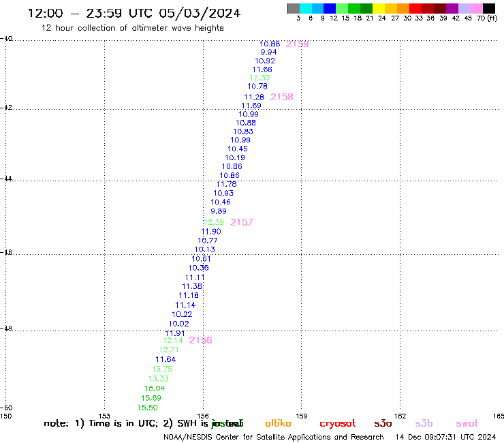This screenshot has height=443, width=504.
Task: Select the subtitle '12 hour collection of altimeter wave heights'
Action: 132,28
